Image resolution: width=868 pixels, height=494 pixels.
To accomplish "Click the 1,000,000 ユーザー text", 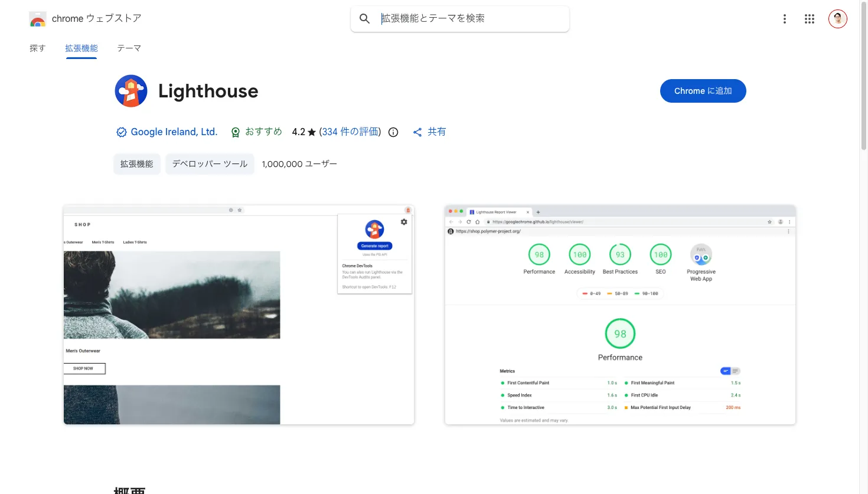I will tap(299, 164).
